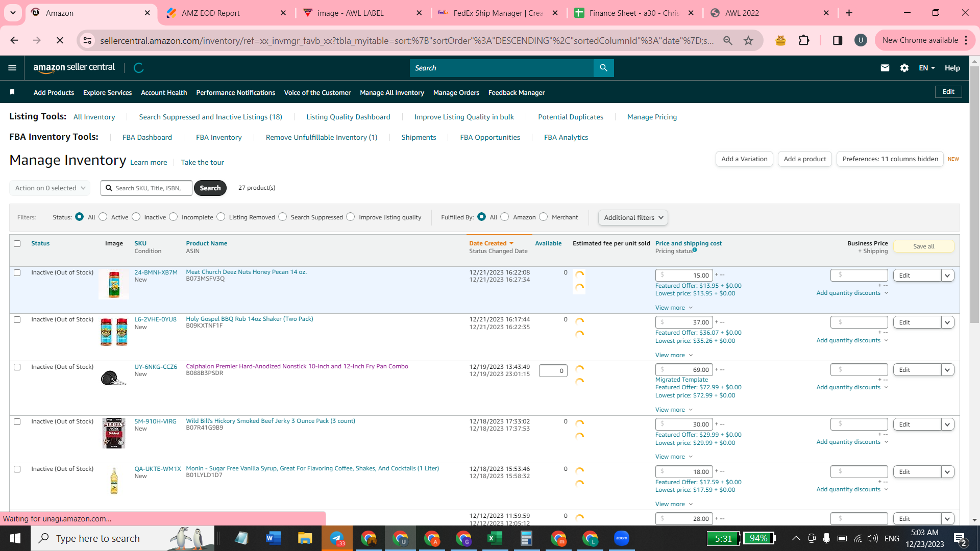Go back with the browser back arrow

pyautogui.click(x=14, y=40)
